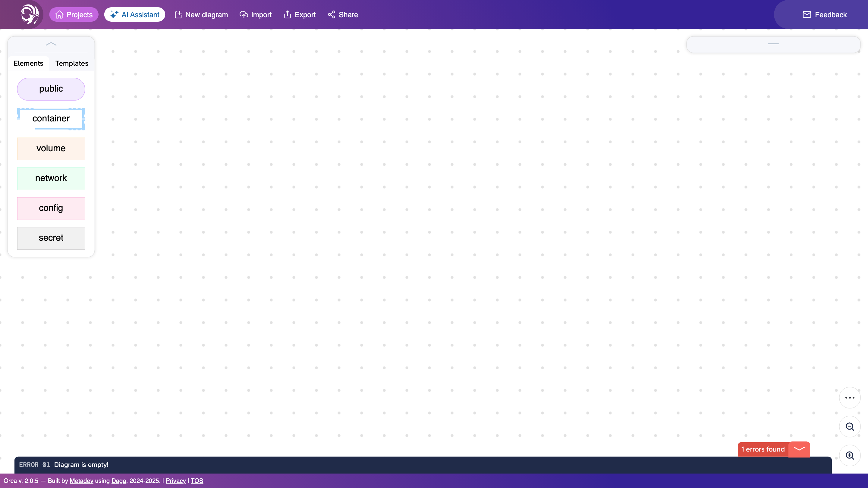Click the Orca logo icon
This screenshot has height=488, width=868.
click(x=30, y=14)
